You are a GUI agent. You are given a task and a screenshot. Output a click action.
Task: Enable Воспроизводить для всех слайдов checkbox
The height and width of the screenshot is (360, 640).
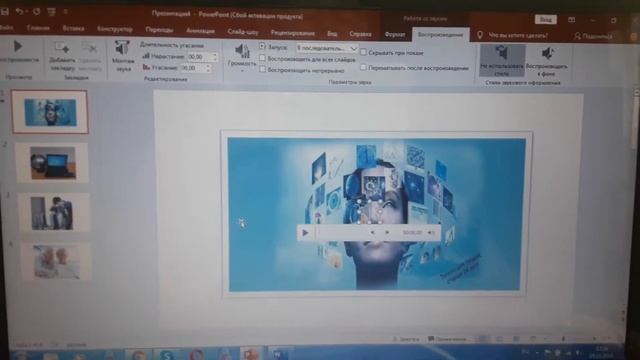click(262, 58)
